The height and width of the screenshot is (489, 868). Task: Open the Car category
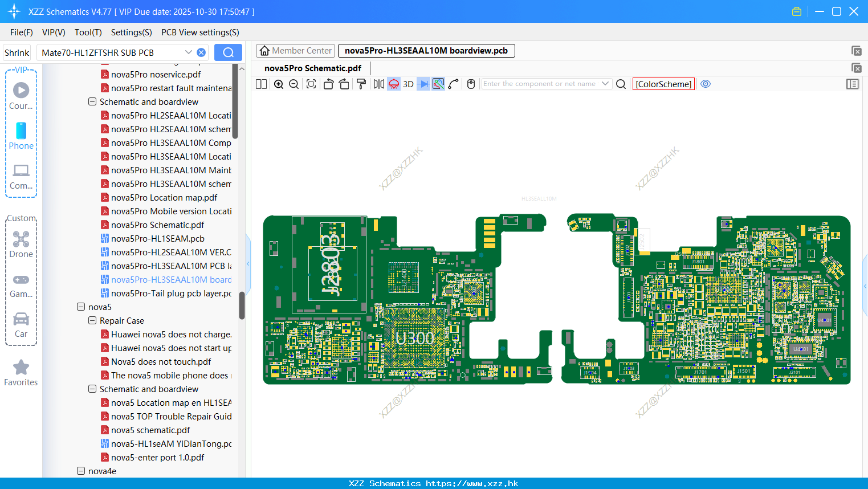coord(21,325)
